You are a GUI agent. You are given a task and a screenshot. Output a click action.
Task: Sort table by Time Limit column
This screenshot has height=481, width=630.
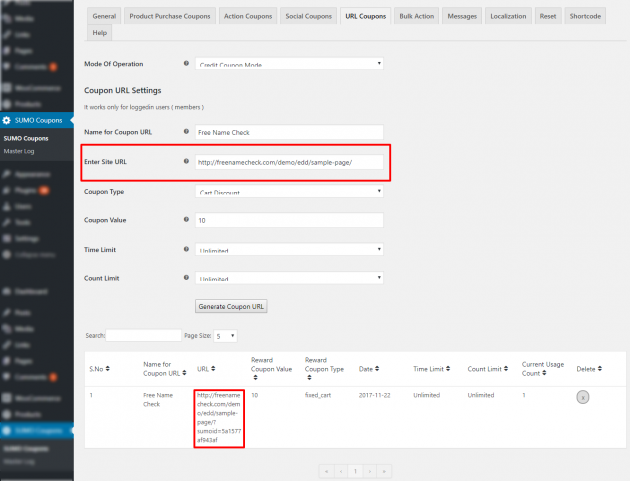(x=432, y=368)
